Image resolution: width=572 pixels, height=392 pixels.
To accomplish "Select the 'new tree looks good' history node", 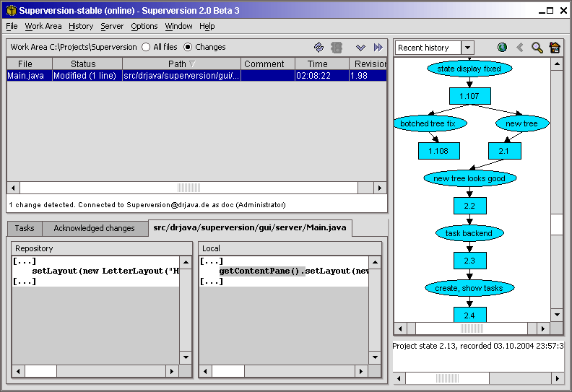I will pyautogui.click(x=469, y=178).
